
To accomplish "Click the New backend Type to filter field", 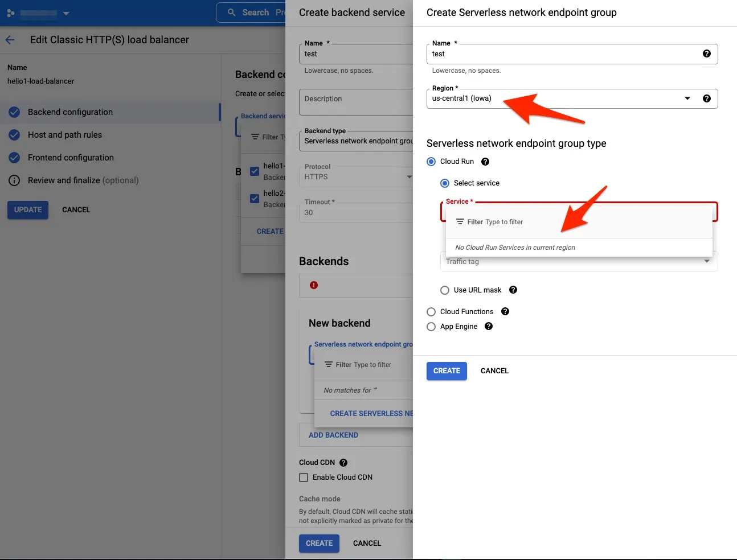I will (x=363, y=365).
